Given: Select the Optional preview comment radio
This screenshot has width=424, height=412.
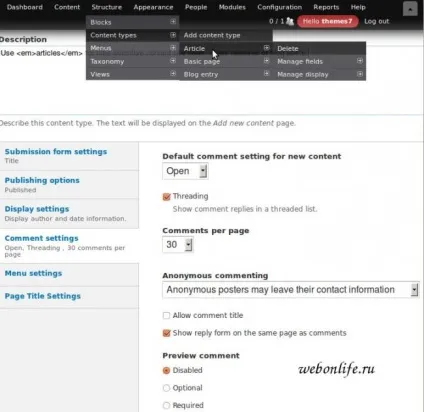Looking at the screenshot, I should coord(166,388).
